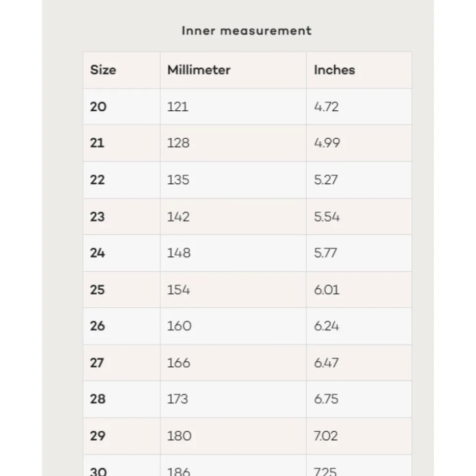The width and height of the screenshot is (476, 476).
Task: Select the size 22 row label
Action: click(x=97, y=180)
